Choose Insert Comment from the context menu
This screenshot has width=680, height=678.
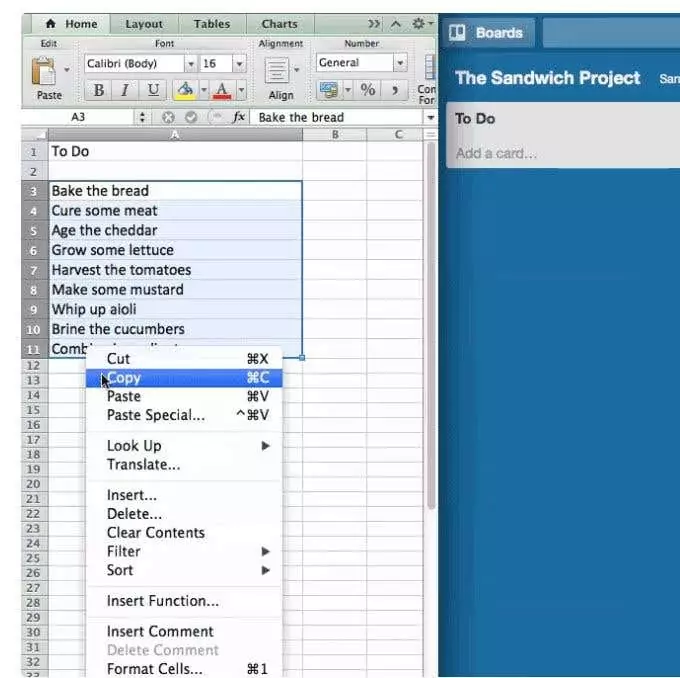[184, 632]
